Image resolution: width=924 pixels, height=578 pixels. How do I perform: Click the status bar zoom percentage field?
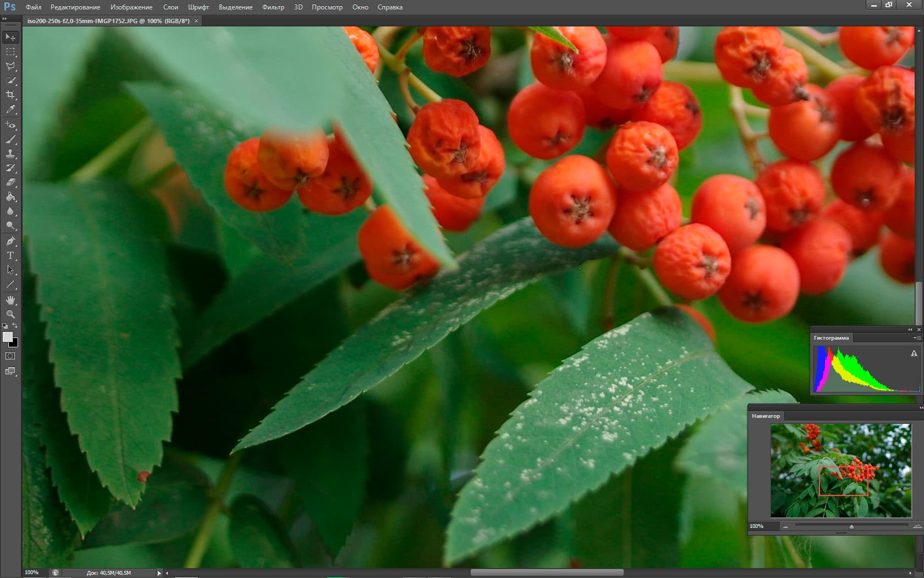tap(35, 573)
